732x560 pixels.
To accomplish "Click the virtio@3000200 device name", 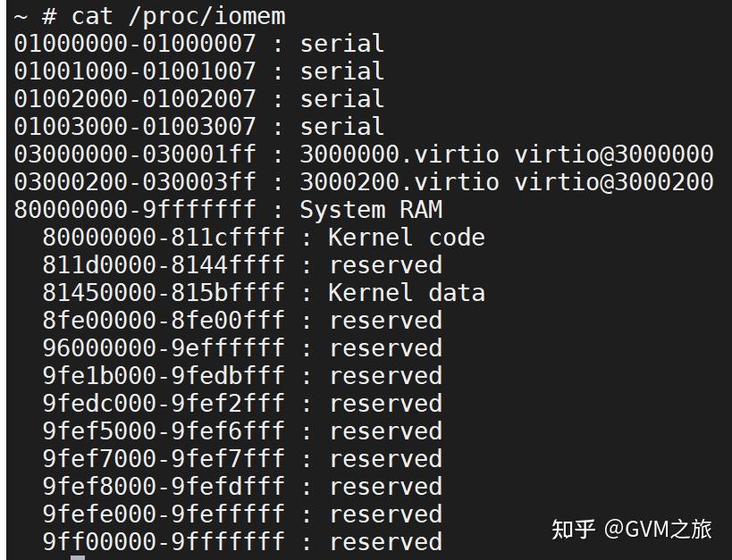I will (613, 181).
